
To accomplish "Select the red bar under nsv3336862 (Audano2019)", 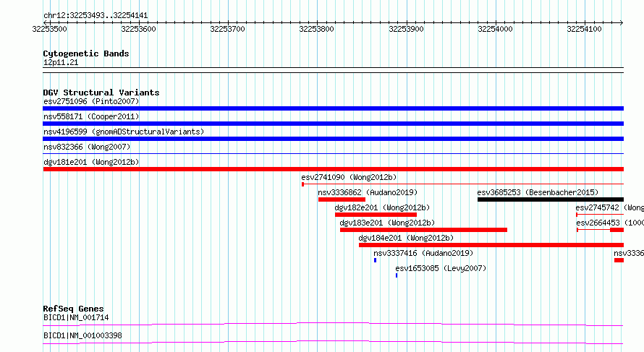I will [x=342, y=199].
